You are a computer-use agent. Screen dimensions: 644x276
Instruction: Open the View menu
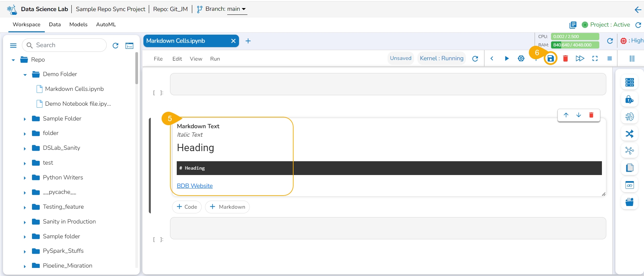[x=196, y=59]
